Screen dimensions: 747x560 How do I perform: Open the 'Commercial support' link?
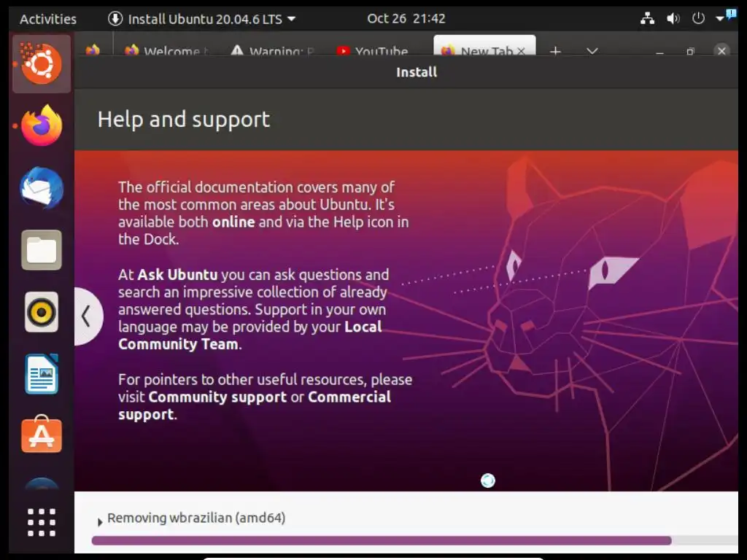pos(255,405)
